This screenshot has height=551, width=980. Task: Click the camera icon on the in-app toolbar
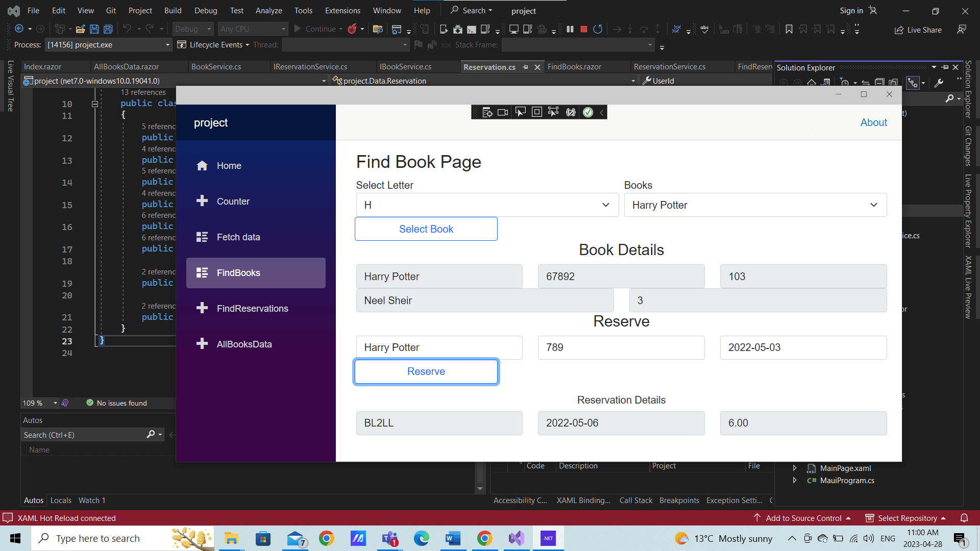[503, 112]
